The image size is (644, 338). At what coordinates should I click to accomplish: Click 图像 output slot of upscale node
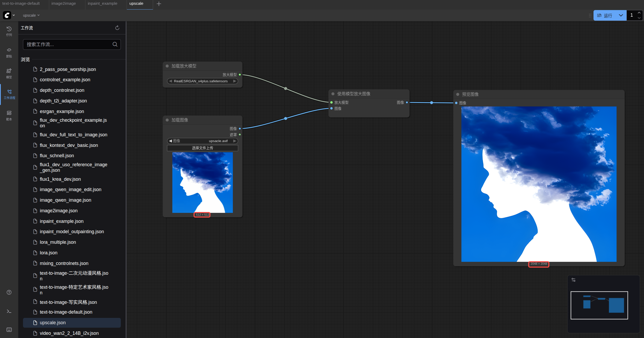point(407,102)
